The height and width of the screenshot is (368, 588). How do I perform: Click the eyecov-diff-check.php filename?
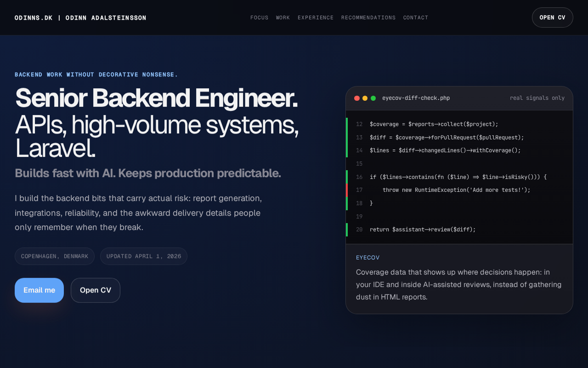point(416,98)
